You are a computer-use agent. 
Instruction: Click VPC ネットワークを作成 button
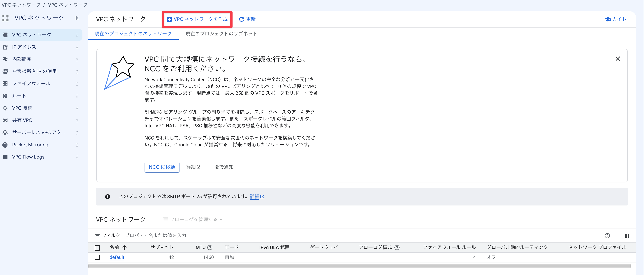197,19
